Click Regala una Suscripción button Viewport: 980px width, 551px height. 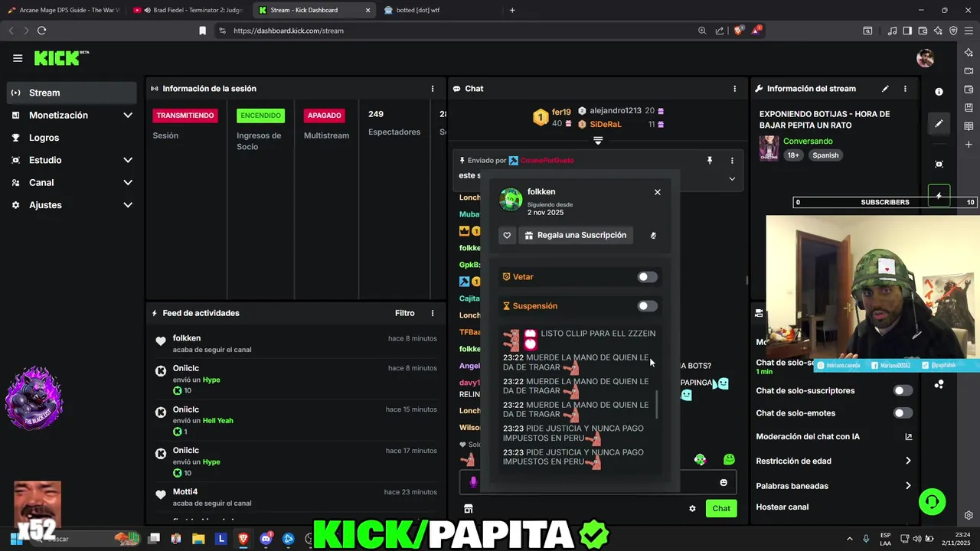(576, 235)
